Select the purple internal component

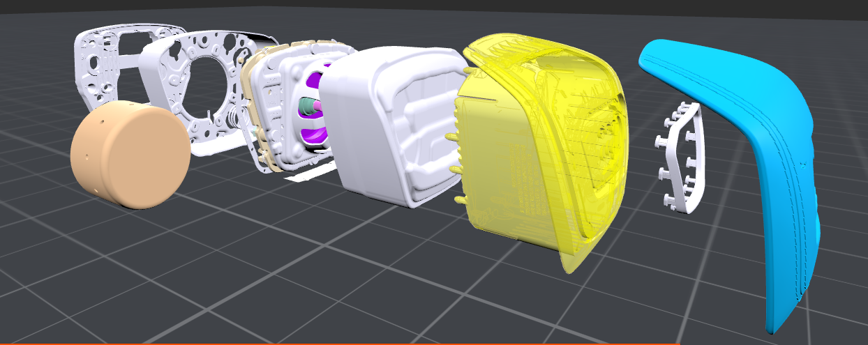pos(315,135)
